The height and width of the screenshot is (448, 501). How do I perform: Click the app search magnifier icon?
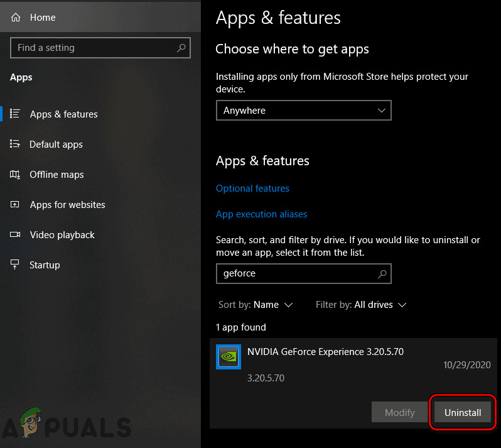click(382, 274)
